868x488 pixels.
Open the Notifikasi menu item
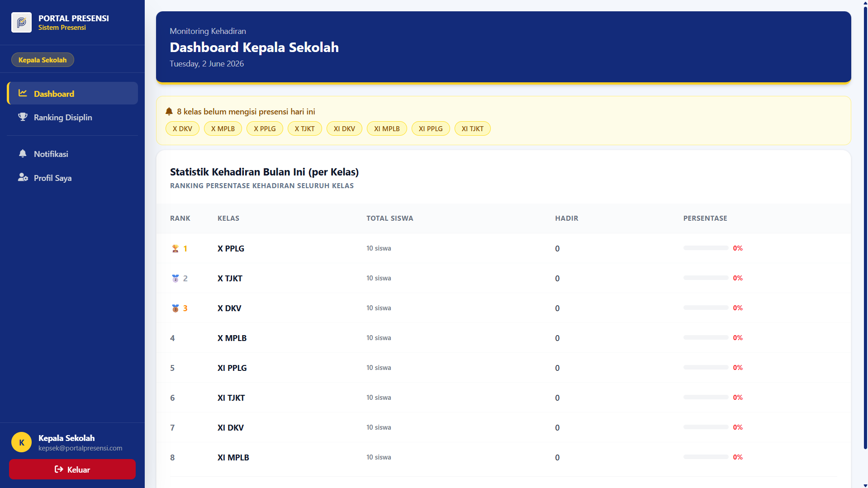tap(72, 154)
